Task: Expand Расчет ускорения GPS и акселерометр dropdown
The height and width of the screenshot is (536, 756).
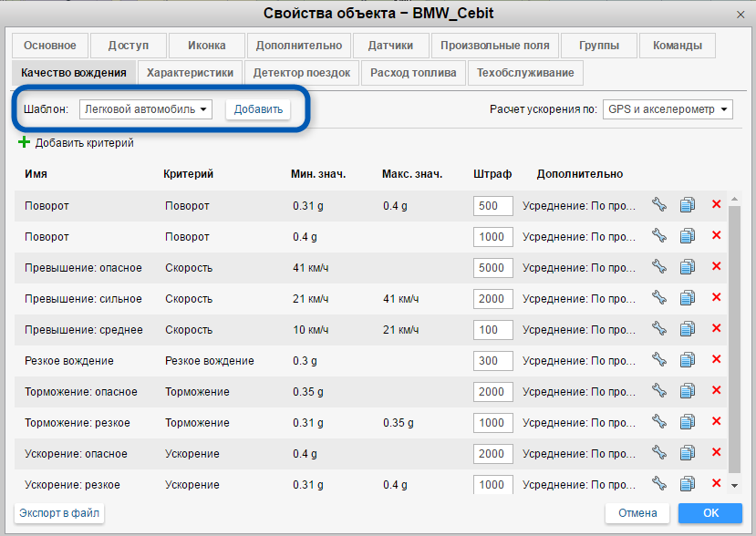Action: (668, 109)
